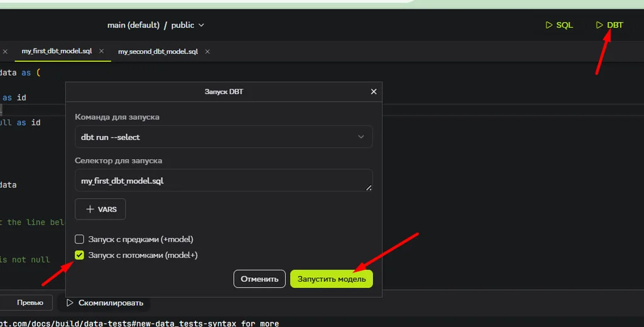This screenshot has width=644, height=327.
Task: Switch to my_second_dbt_model.sql tab
Action: pos(158,52)
